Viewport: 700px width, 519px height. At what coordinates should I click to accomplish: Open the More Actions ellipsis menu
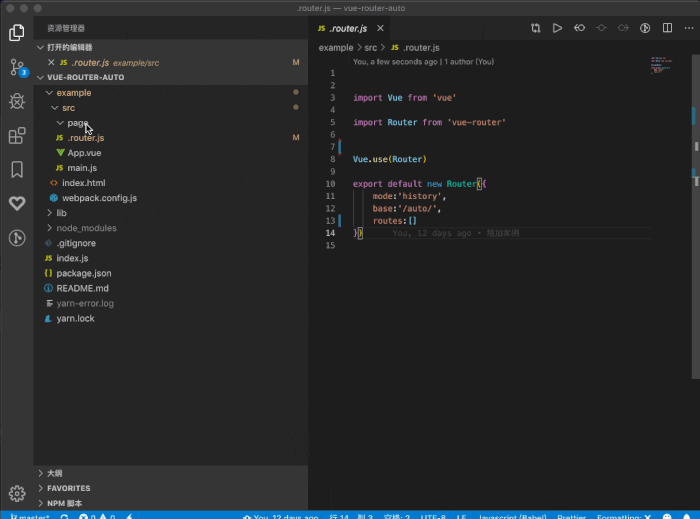pyautogui.click(x=687, y=29)
